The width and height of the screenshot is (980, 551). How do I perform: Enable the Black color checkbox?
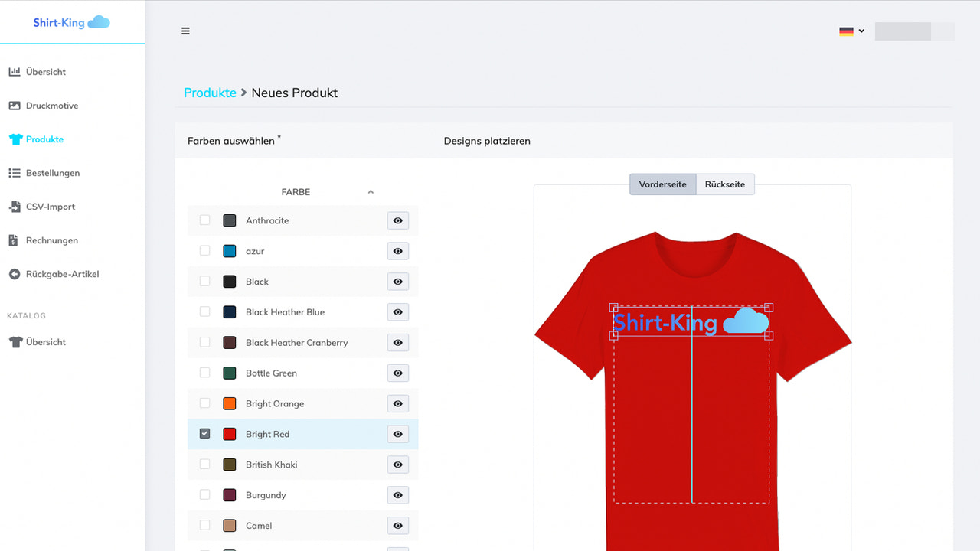pos(204,281)
